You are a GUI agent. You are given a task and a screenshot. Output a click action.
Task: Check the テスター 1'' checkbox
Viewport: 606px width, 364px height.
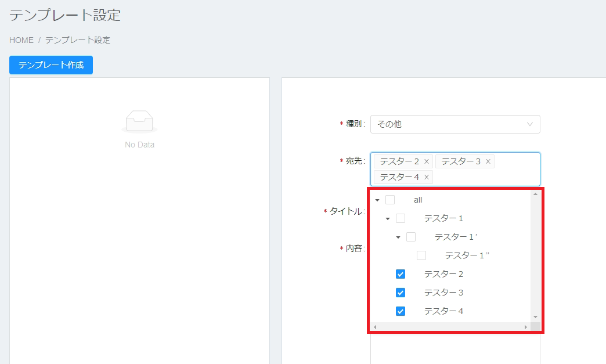pyautogui.click(x=421, y=255)
